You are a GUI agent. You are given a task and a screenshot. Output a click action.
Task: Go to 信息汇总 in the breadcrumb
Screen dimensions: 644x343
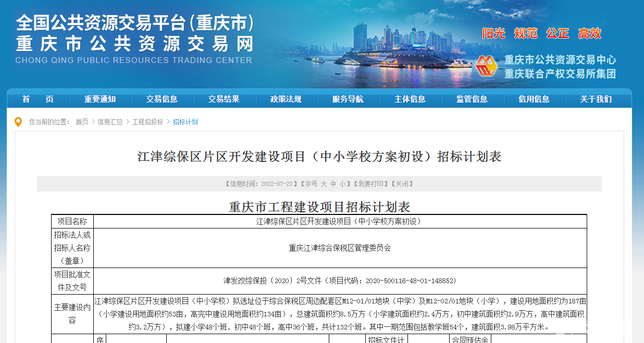point(110,122)
